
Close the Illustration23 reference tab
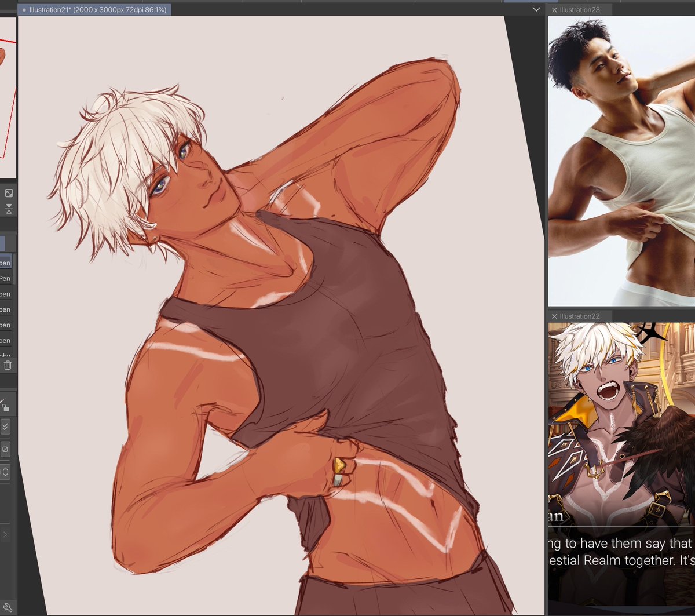point(554,10)
